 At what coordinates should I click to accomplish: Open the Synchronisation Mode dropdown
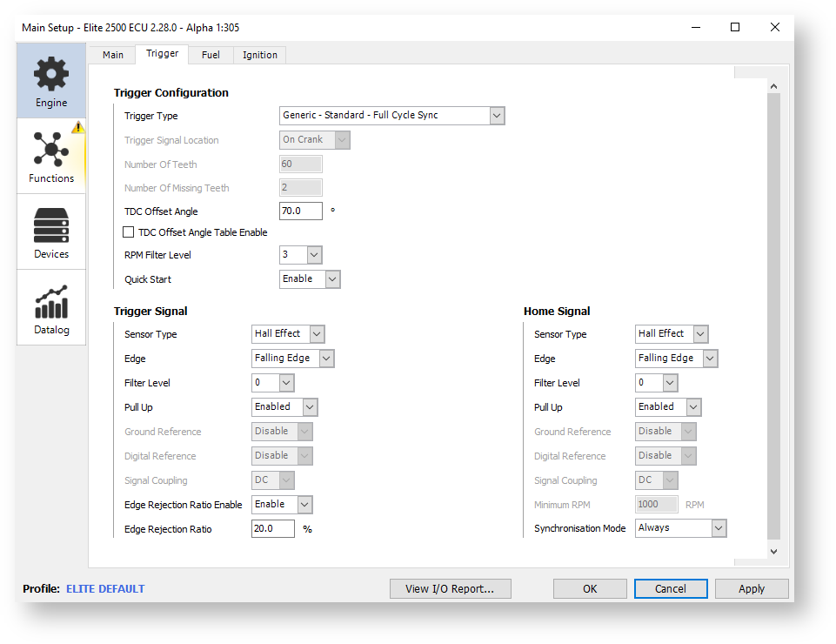pyautogui.click(x=681, y=528)
